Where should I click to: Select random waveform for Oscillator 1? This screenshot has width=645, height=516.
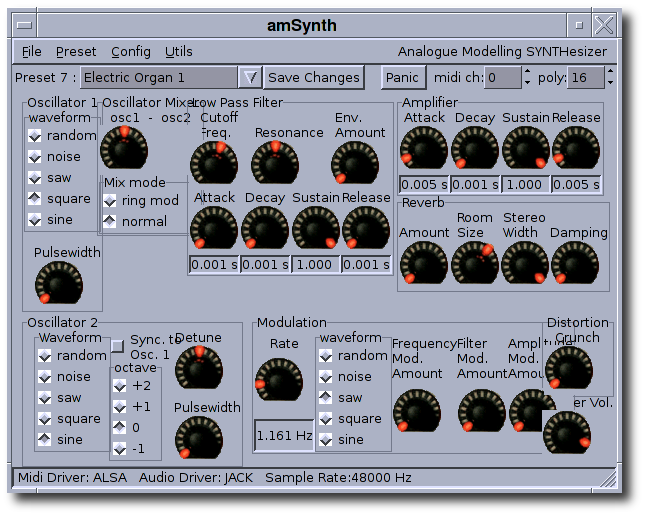[x=63, y=135]
